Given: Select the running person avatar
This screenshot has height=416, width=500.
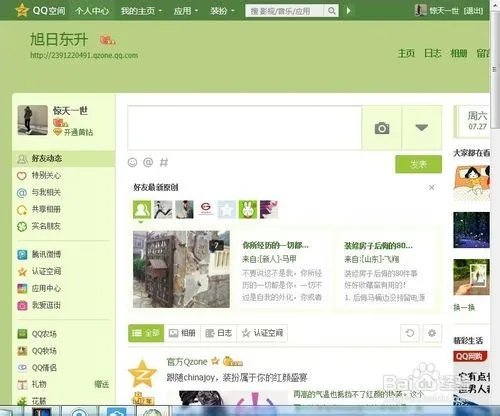Looking at the screenshot, I should pos(163,209).
